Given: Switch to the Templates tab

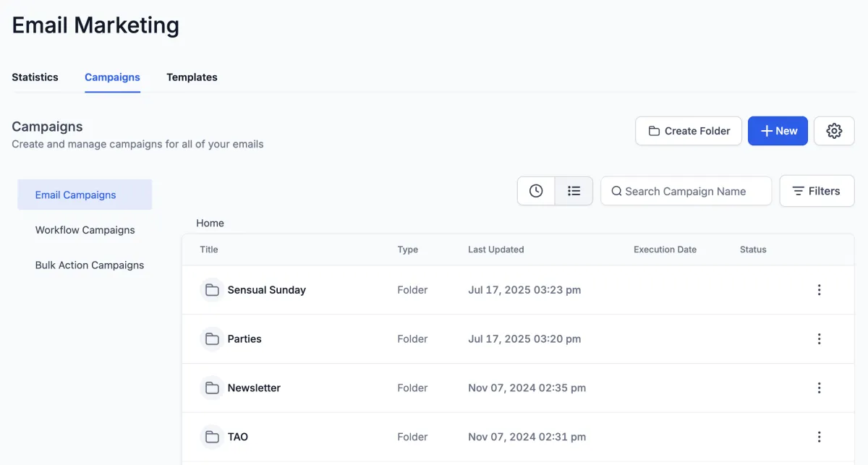Looking at the screenshot, I should (x=192, y=77).
